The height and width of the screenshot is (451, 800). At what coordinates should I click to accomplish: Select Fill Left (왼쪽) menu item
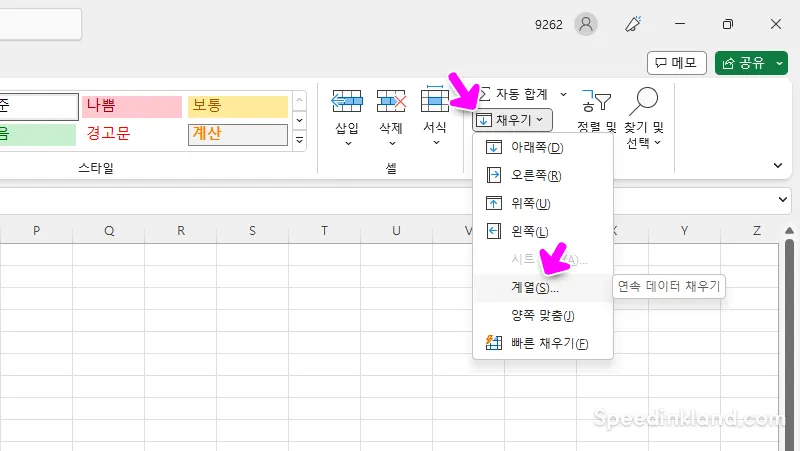pos(543,232)
